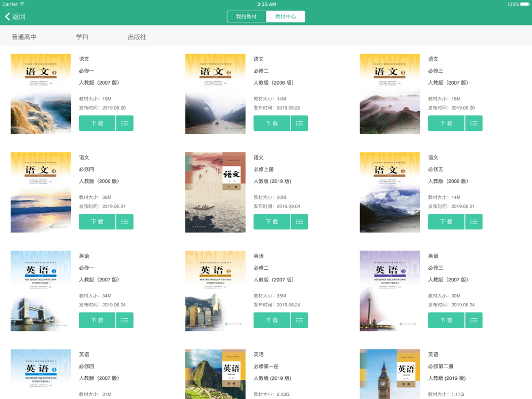Tap 下载 for 语文 必修四
Viewport: 532px width, 399px height.
point(97,221)
